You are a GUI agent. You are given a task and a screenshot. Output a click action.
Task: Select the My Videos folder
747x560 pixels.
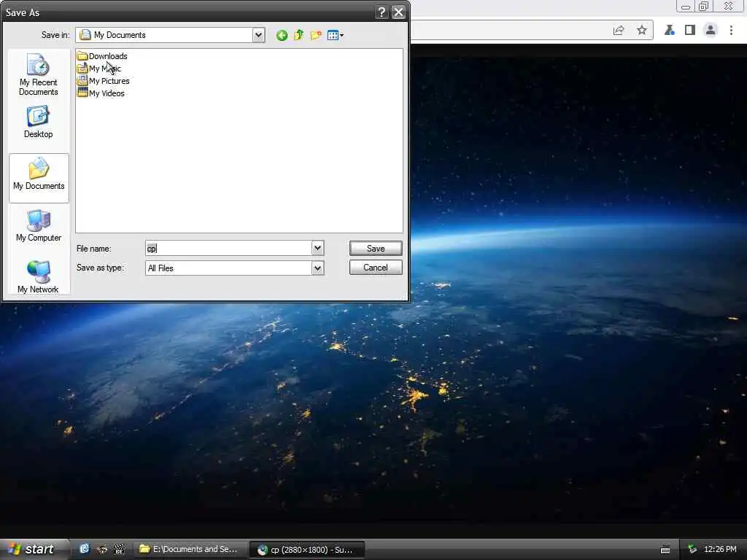[101, 93]
